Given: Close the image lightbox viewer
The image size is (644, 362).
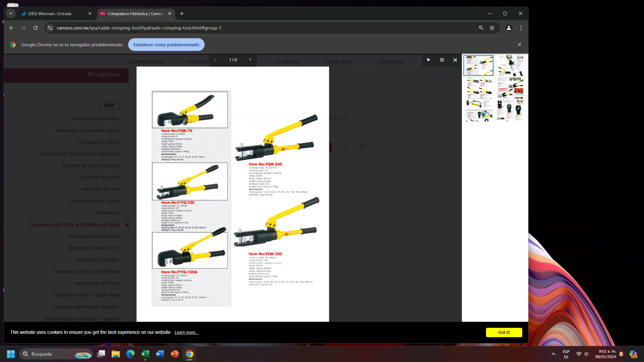Looking at the screenshot, I should (x=455, y=60).
